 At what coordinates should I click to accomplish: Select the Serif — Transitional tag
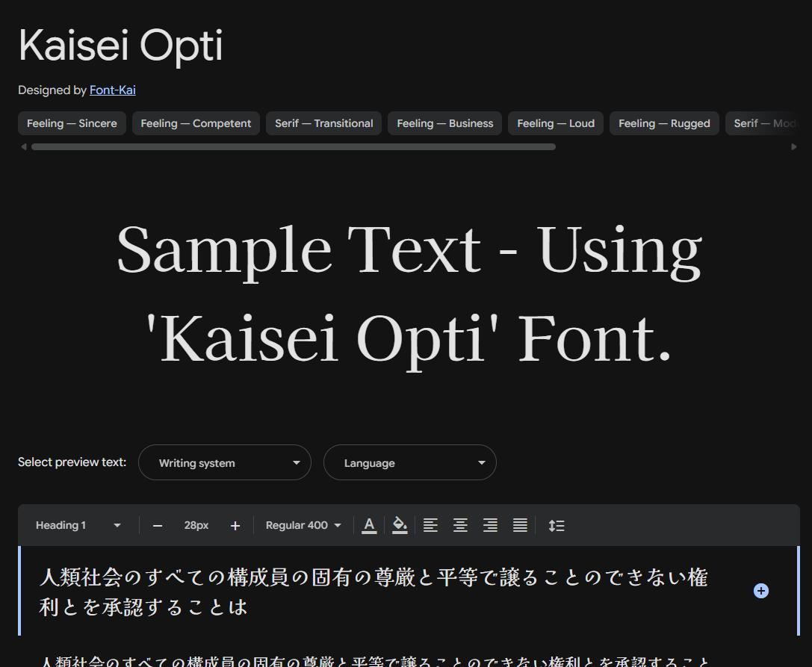coord(323,123)
